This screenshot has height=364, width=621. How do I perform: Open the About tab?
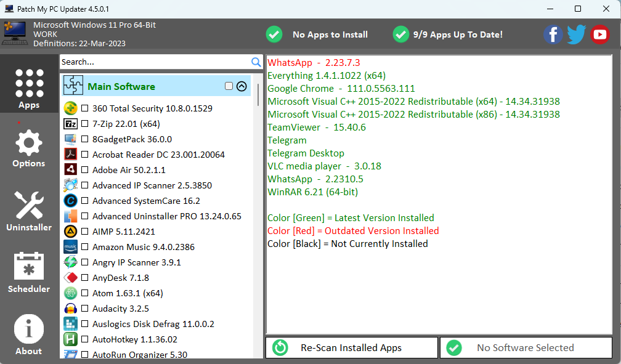click(x=29, y=334)
